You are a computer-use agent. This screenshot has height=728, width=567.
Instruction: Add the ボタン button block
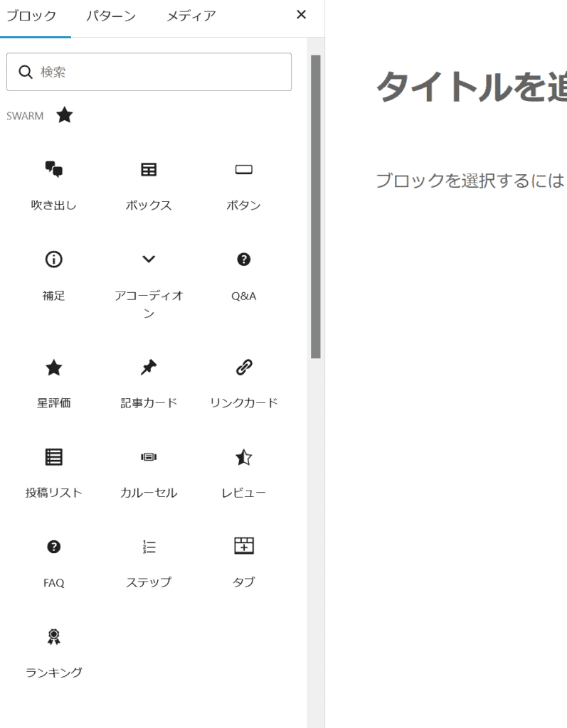pyautogui.click(x=243, y=185)
